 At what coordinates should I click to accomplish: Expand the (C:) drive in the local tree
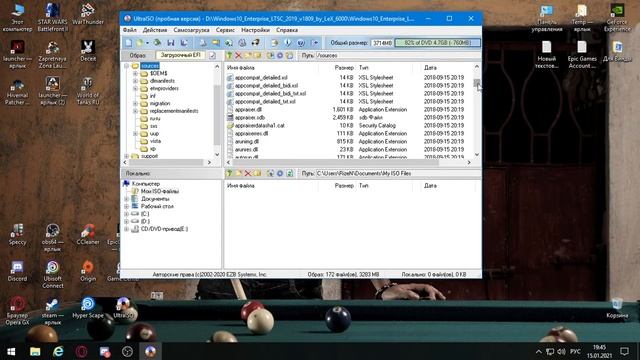(127, 214)
